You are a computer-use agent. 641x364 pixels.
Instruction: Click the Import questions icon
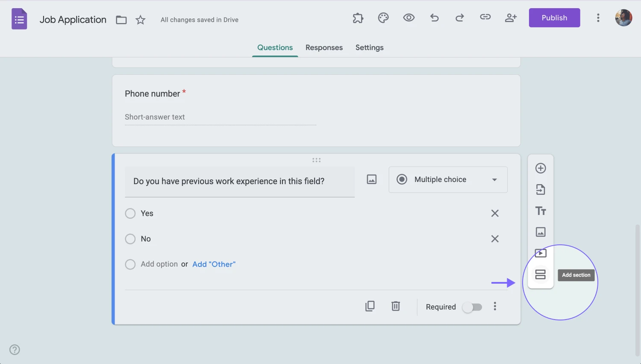pos(541,189)
